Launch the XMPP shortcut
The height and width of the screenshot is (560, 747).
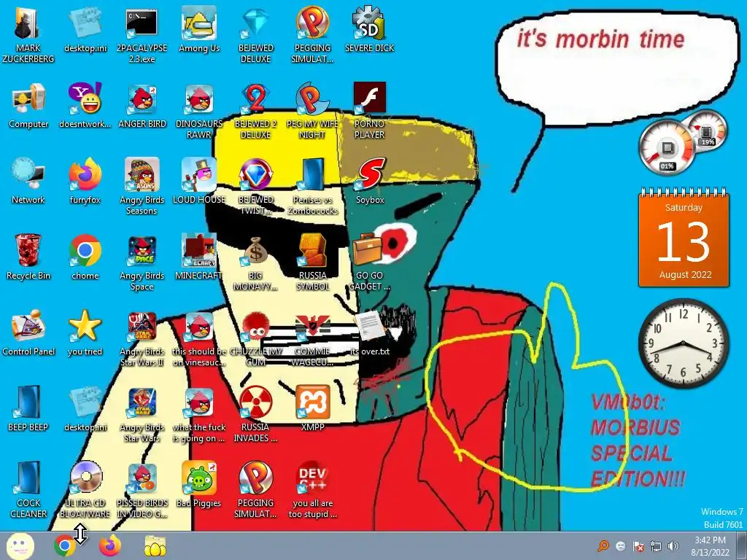(312, 402)
